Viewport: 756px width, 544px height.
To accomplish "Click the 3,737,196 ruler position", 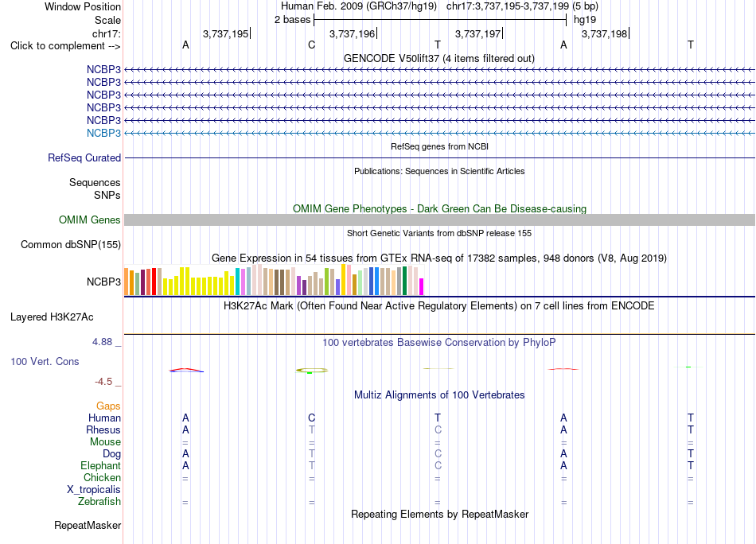I will coord(352,33).
